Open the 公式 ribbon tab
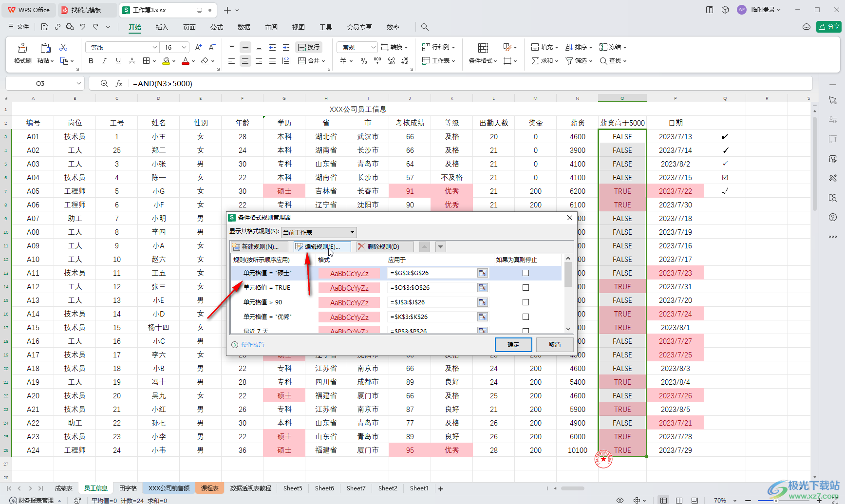The height and width of the screenshot is (504, 845). coord(216,27)
